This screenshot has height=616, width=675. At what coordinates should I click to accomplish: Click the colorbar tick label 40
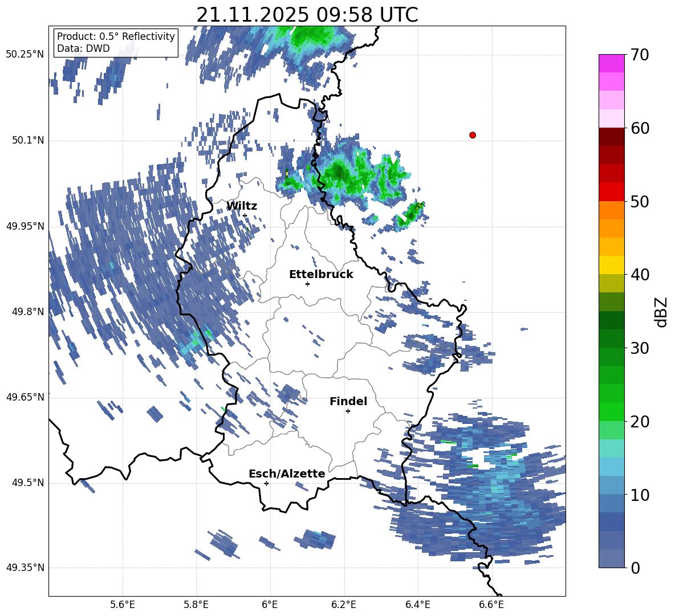coord(639,275)
